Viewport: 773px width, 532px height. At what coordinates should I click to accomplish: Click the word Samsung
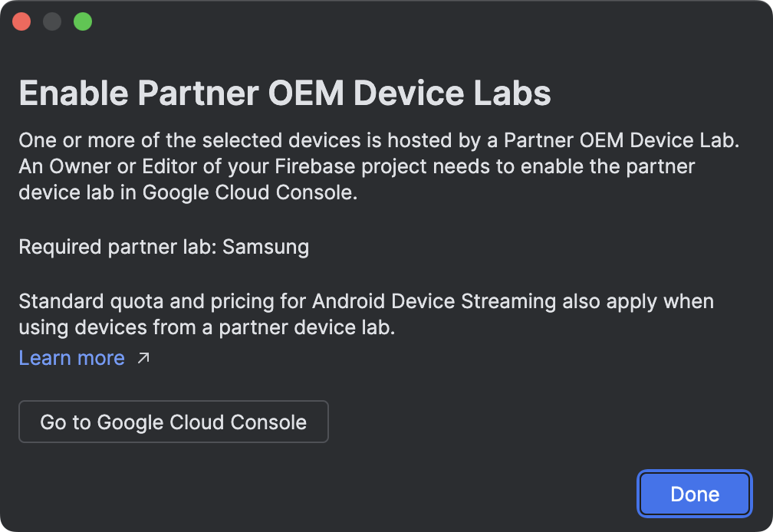(265, 247)
